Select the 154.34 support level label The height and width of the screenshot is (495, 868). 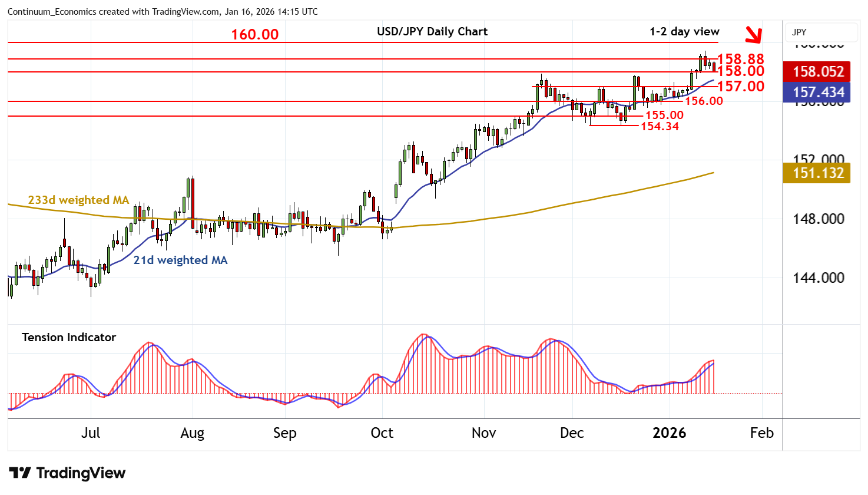pos(660,126)
